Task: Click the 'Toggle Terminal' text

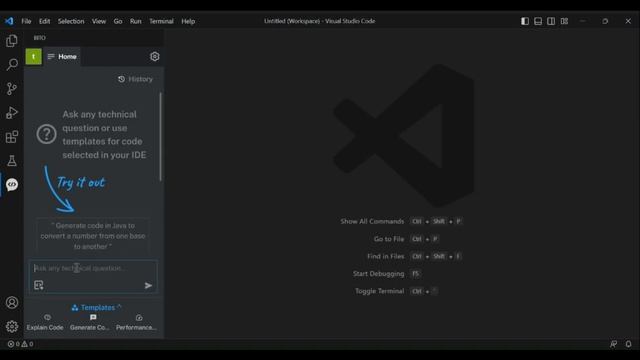Action: (x=380, y=291)
